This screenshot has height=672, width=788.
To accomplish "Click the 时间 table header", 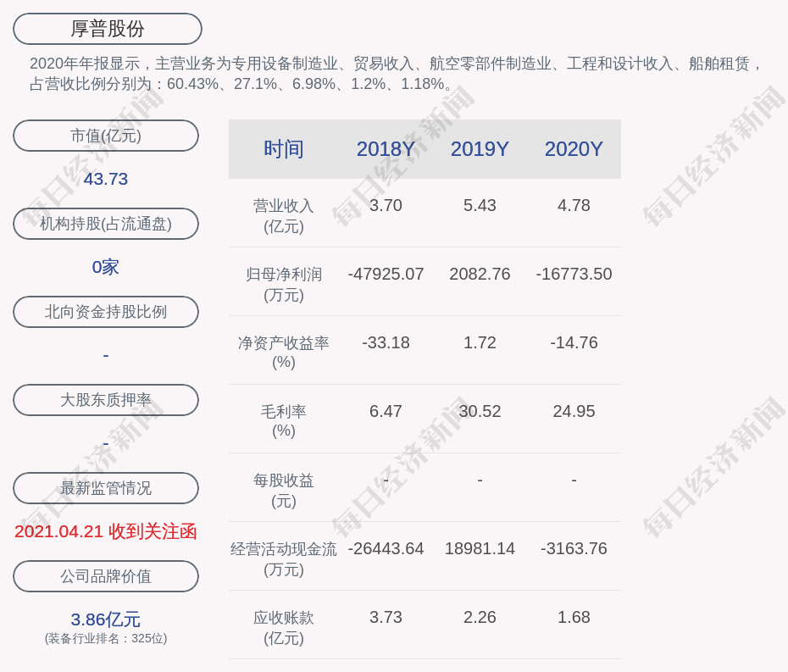I will coord(284,149).
